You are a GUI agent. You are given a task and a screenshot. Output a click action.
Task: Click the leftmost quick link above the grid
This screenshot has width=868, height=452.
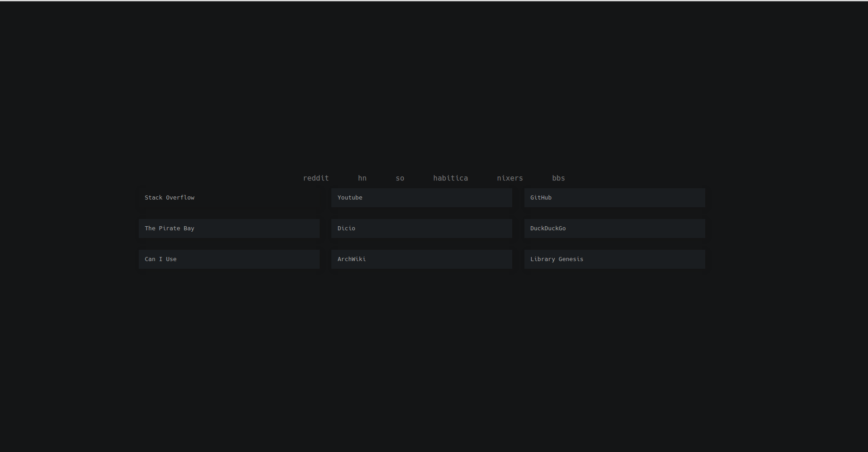click(x=316, y=178)
